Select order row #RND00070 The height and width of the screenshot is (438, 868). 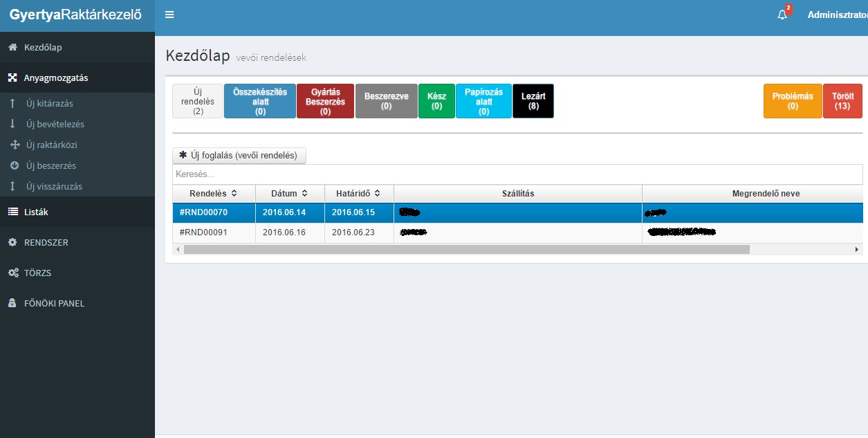[517, 212]
